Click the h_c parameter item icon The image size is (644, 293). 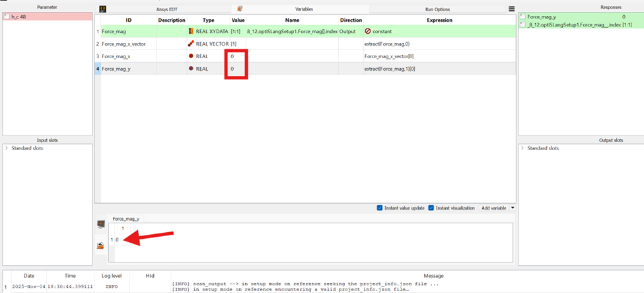coord(6,17)
